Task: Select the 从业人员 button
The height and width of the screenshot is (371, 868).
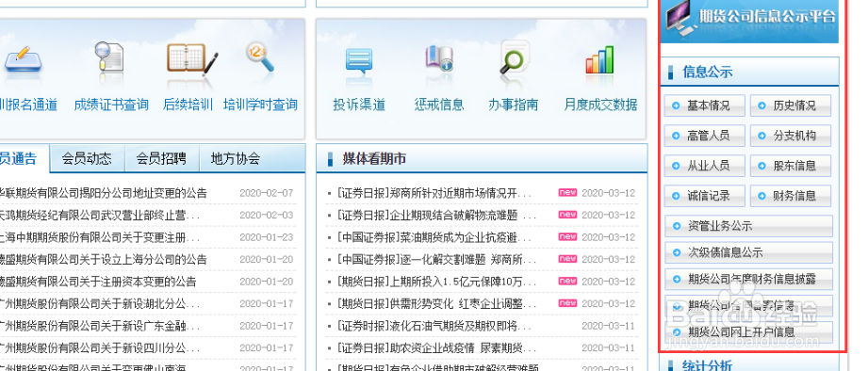Action: coord(704,166)
